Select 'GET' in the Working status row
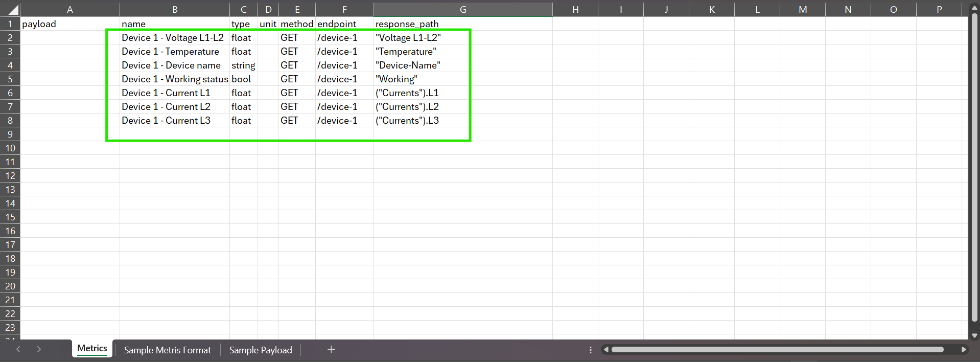 [297, 79]
